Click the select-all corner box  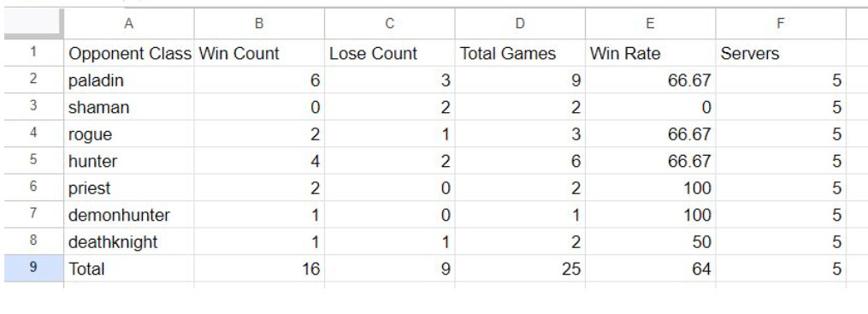pyautogui.click(x=33, y=24)
